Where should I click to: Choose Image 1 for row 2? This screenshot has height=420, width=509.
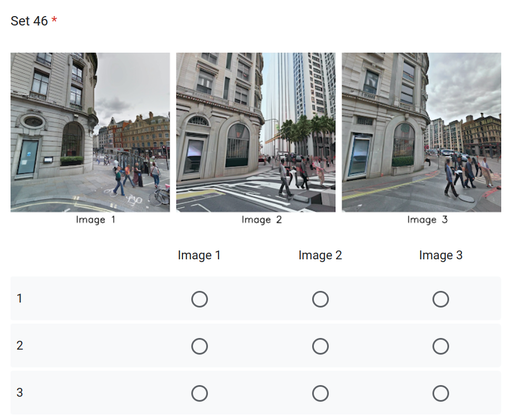pyautogui.click(x=200, y=346)
